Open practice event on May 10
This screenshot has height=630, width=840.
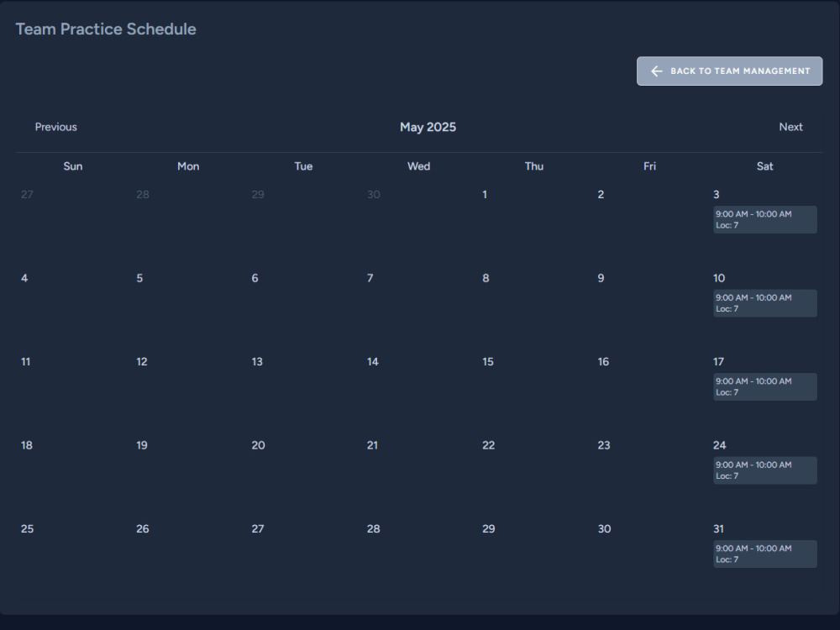[765, 303]
